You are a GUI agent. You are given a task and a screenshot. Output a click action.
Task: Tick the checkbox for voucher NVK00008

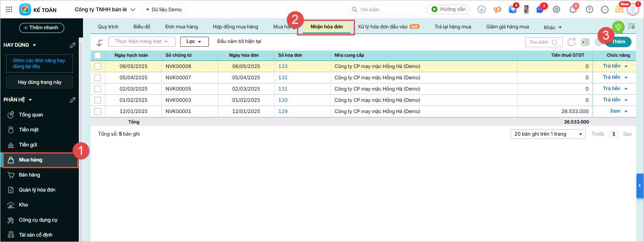pos(98,66)
